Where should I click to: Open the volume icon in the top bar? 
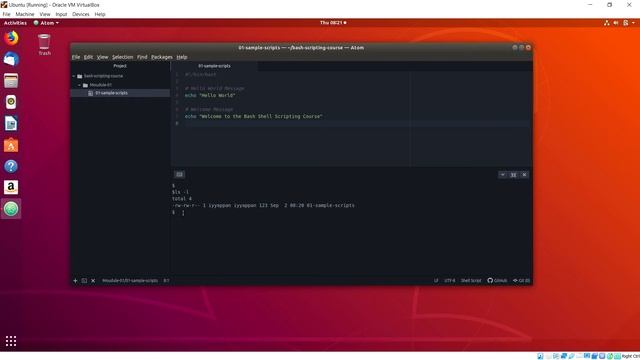[616, 23]
